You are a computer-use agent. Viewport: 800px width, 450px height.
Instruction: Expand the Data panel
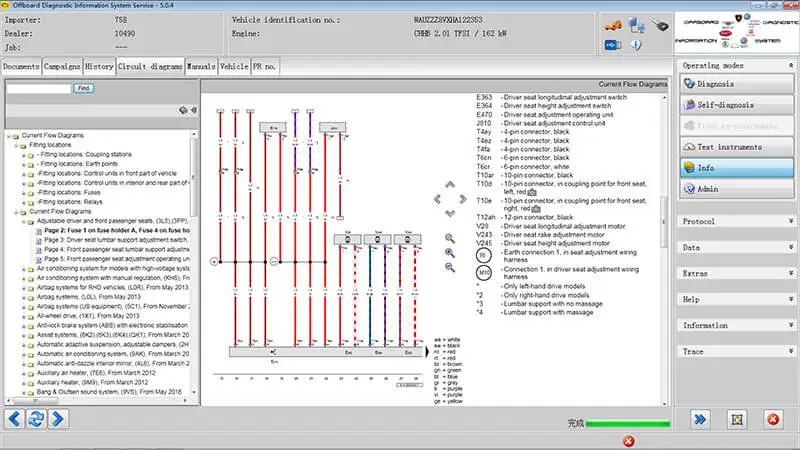click(791, 247)
